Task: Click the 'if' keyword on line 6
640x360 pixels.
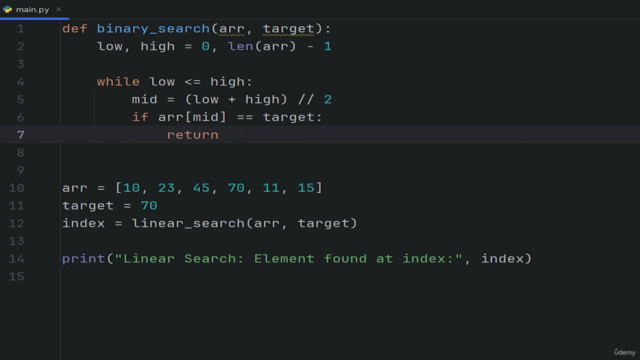Action: (140, 117)
